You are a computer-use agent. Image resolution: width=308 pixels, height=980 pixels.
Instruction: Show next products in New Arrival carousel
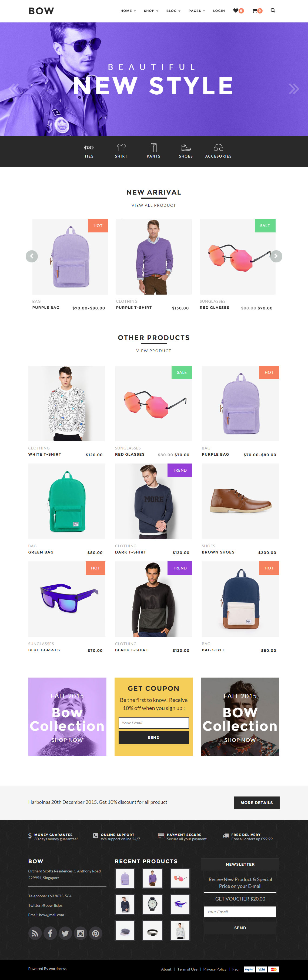(x=276, y=256)
